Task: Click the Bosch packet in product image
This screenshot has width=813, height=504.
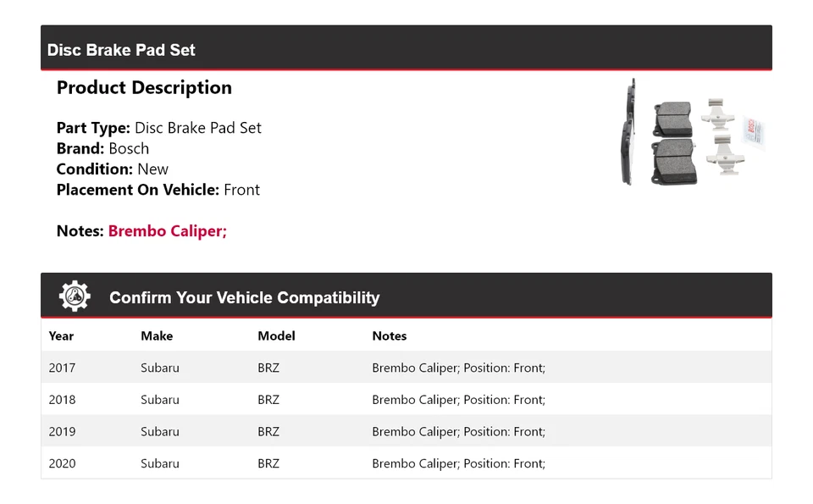Action: [753, 134]
